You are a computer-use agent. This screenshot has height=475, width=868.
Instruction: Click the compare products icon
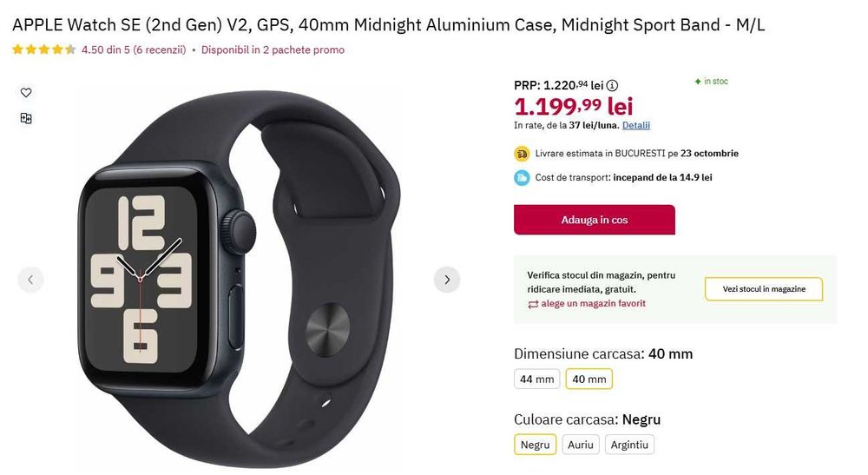(26, 118)
